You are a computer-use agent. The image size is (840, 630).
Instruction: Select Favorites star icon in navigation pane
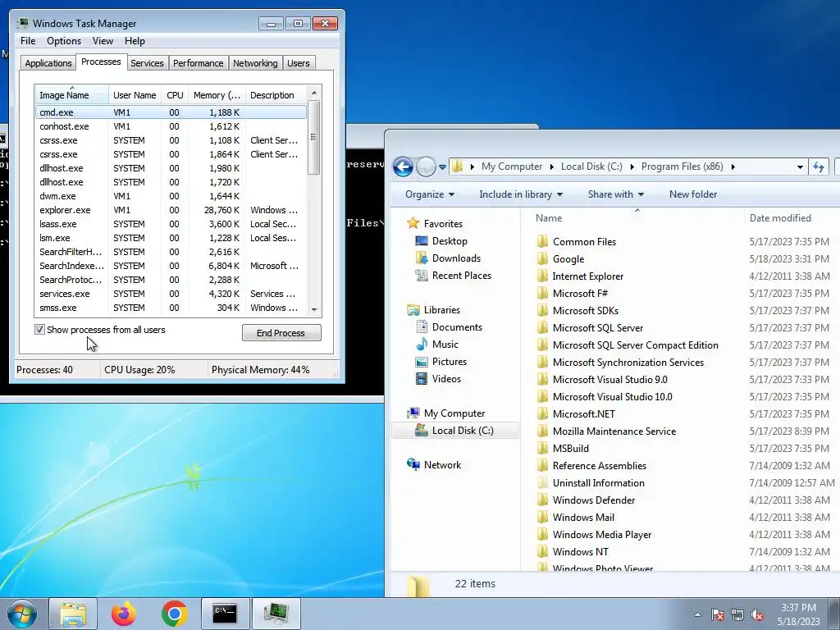click(413, 223)
